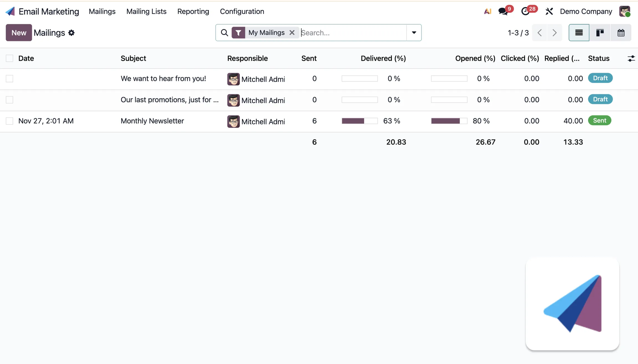The height and width of the screenshot is (364, 638).
Task: Click the Email Marketing app title
Action: 49,11
